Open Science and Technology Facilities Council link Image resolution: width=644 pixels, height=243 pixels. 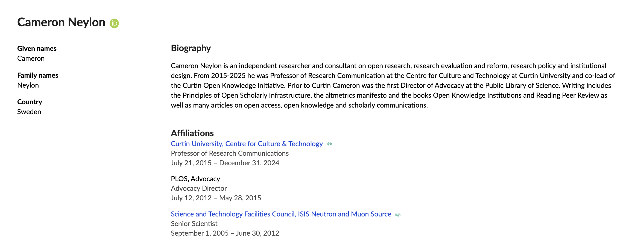(x=281, y=214)
